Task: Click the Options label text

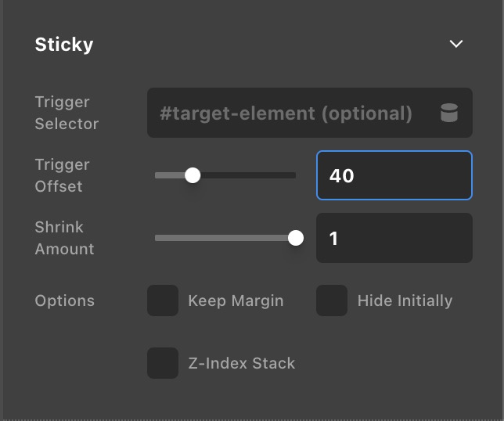Action: pyautogui.click(x=64, y=300)
